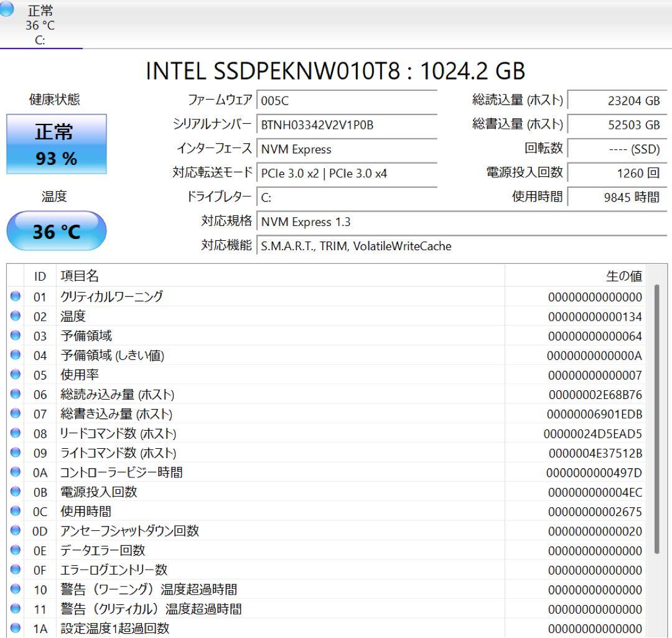Click the indicator next to アンセーフシャットダウン回数

tap(14, 531)
